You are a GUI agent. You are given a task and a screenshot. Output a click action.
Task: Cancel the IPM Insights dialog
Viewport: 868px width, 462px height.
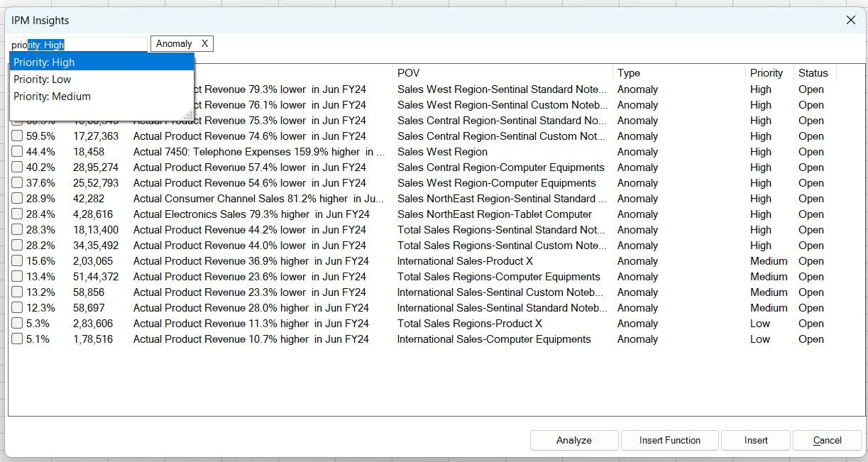click(x=827, y=441)
